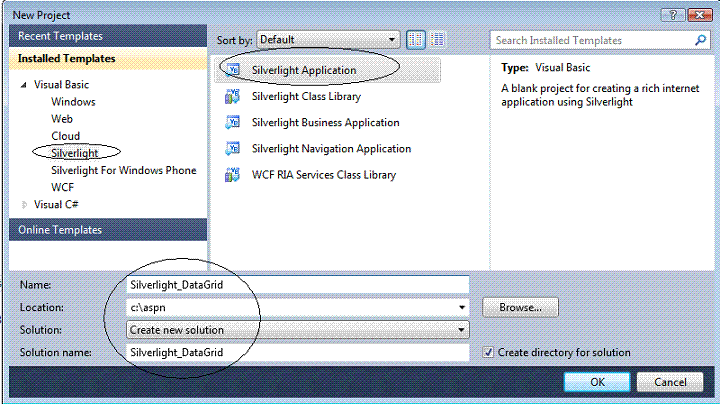Image resolution: width=720 pixels, height=404 pixels.
Task: Select Silverlight Class Library text
Action: [x=306, y=96]
